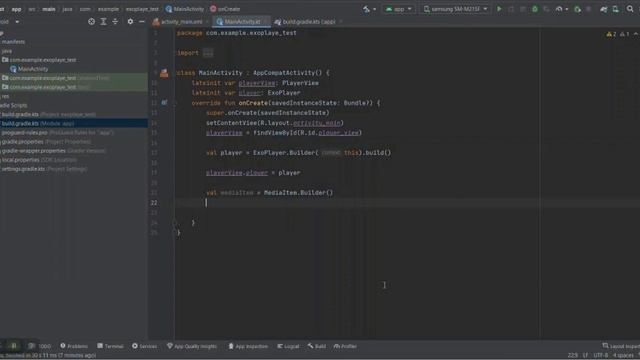Open the Device Manager icon
The height and width of the screenshot is (360, 640).
(x=616, y=9)
